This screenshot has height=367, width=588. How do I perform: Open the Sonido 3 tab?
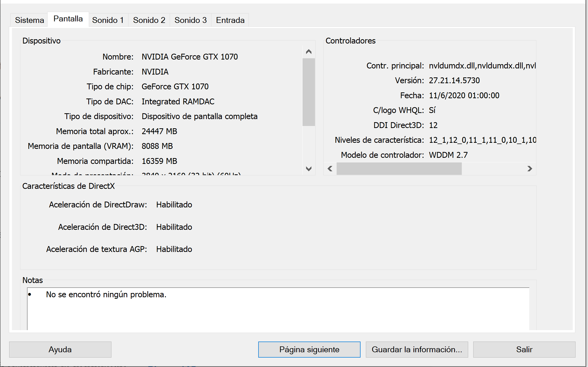coord(191,20)
